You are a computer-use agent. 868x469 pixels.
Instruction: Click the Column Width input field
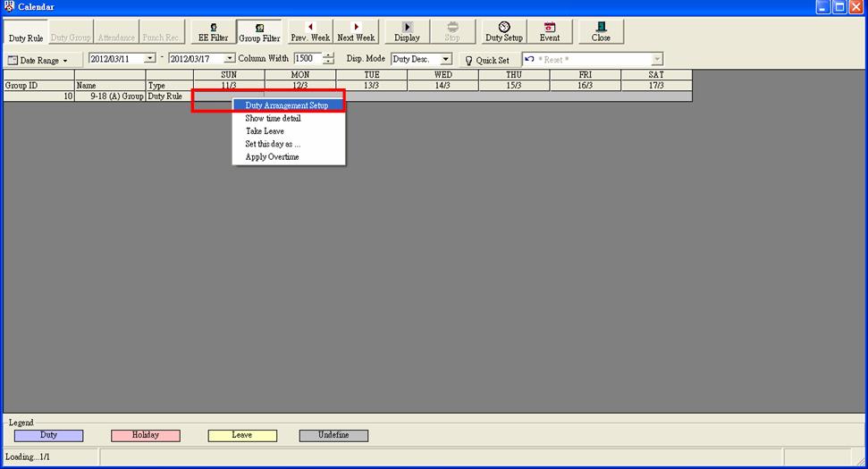point(308,58)
